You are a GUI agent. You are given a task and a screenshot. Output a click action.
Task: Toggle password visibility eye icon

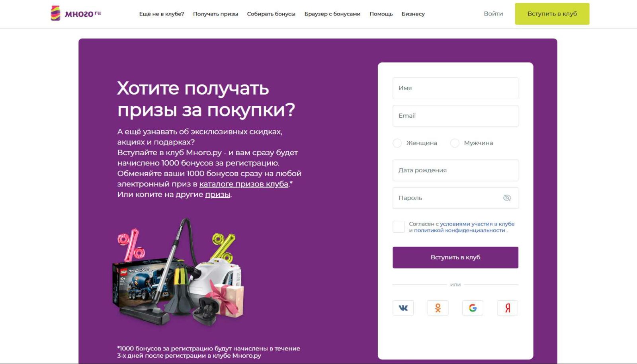click(x=507, y=198)
